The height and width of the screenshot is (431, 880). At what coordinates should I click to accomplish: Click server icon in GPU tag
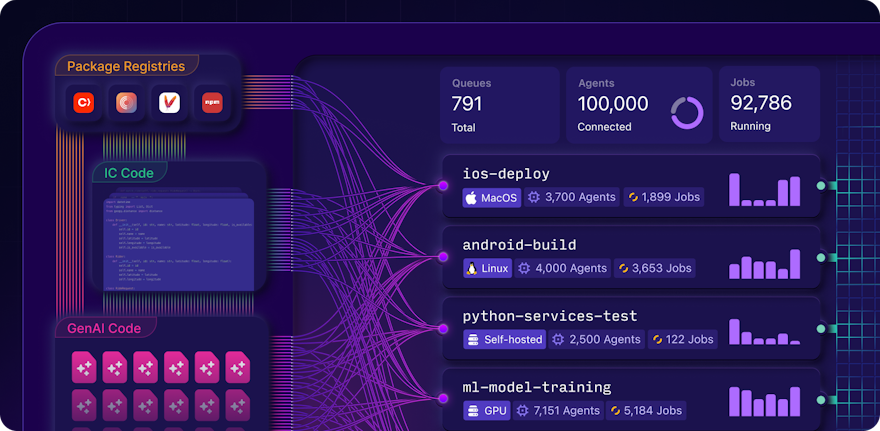click(x=473, y=411)
